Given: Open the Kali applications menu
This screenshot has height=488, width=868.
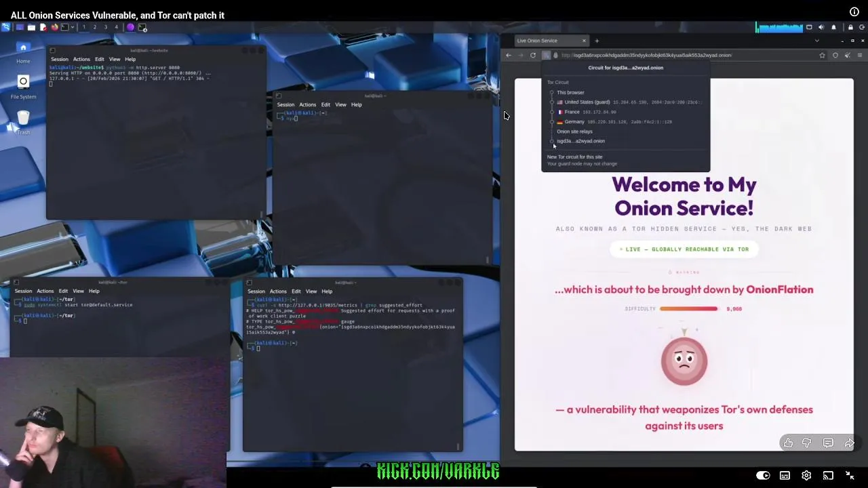Looking at the screenshot, I should (5, 27).
